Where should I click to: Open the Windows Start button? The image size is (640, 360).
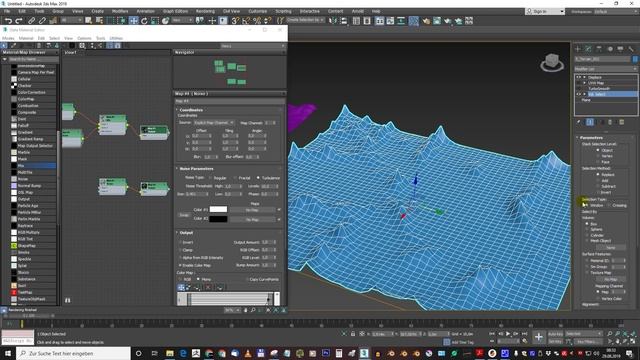pyautogui.click(x=7, y=353)
